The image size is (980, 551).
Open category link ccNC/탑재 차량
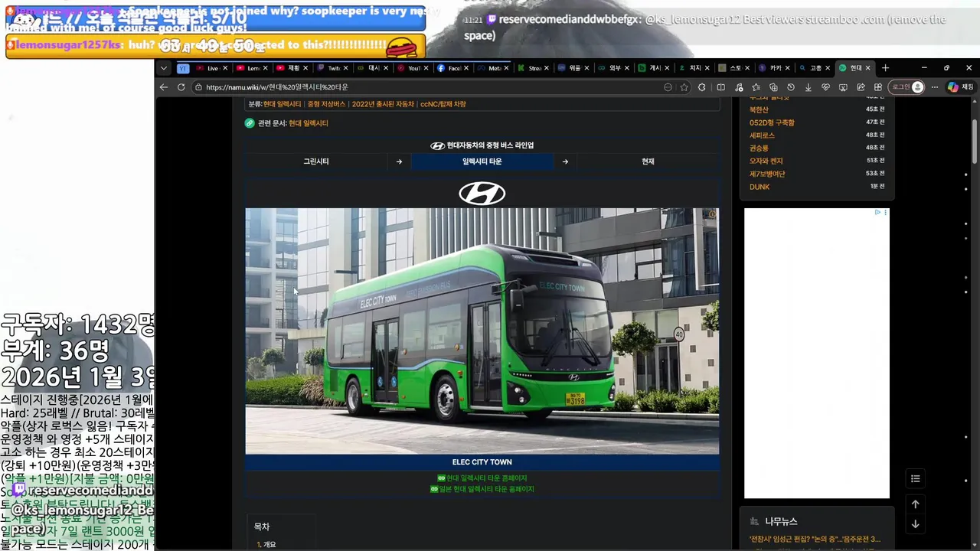[443, 104]
